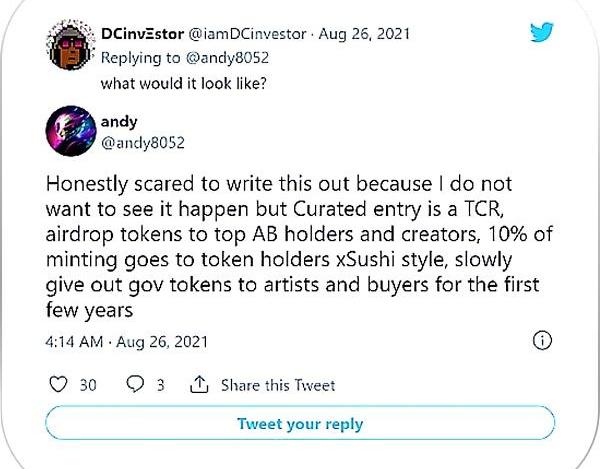Click the Share this Tweet link

277,385
